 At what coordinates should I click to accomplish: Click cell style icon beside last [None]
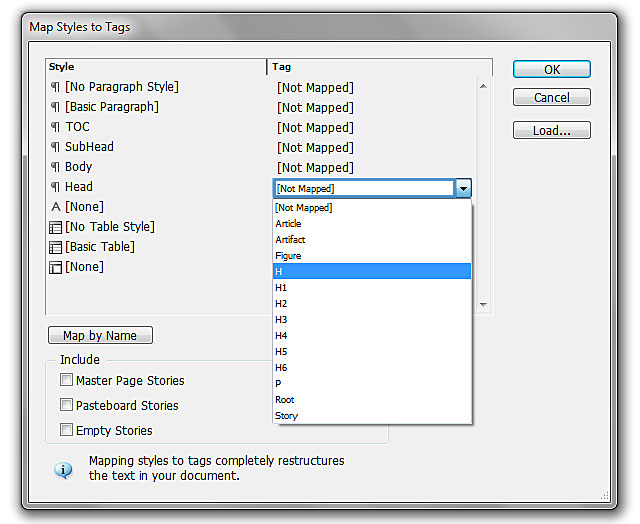point(56,267)
